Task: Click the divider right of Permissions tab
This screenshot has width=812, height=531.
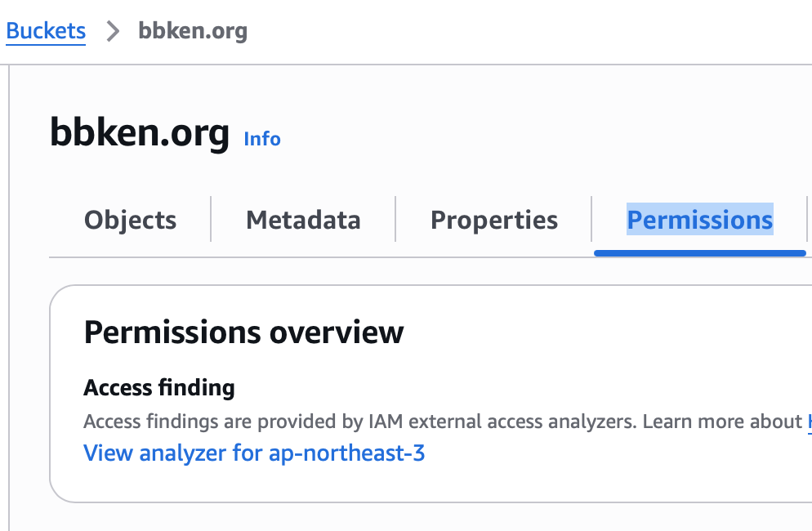Action: click(807, 219)
